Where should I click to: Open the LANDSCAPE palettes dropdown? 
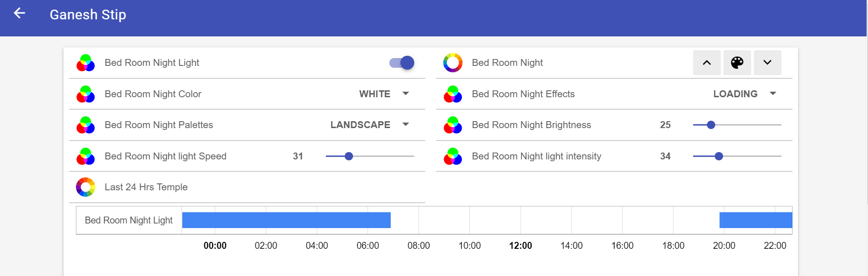point(370,125)
